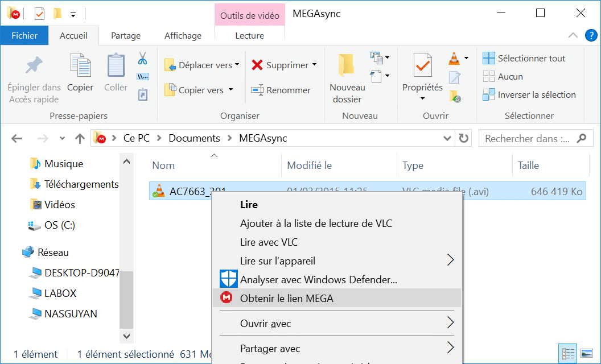Switch to the Lecture tab
The image size is (601, 364).
click(x=249, y=36)
